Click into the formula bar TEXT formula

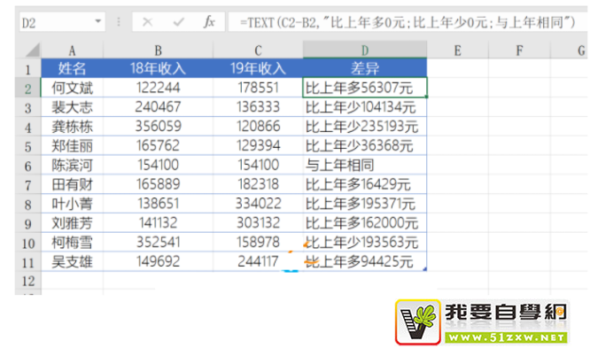pos(408,20)
